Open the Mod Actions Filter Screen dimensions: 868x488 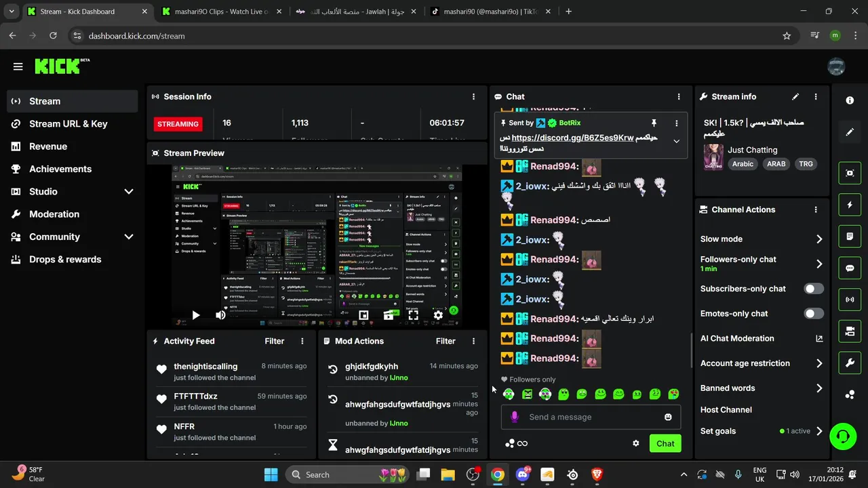coord(446,341)
